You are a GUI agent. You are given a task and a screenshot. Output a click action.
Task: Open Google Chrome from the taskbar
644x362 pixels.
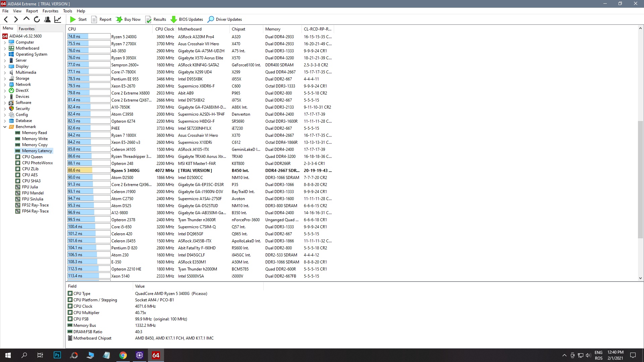pos(123,355)
